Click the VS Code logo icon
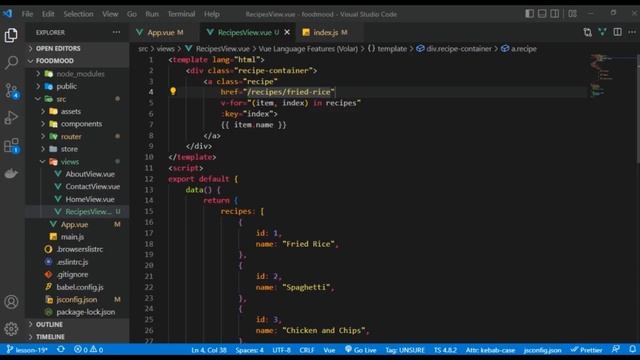This screenshot has width=640, height=360. click(x=8, y=13)
